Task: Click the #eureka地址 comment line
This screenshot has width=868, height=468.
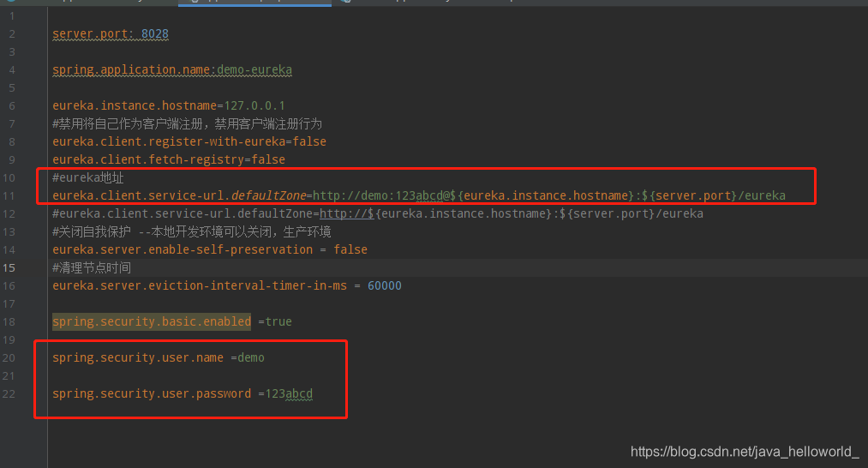Action: click(88, 177)
